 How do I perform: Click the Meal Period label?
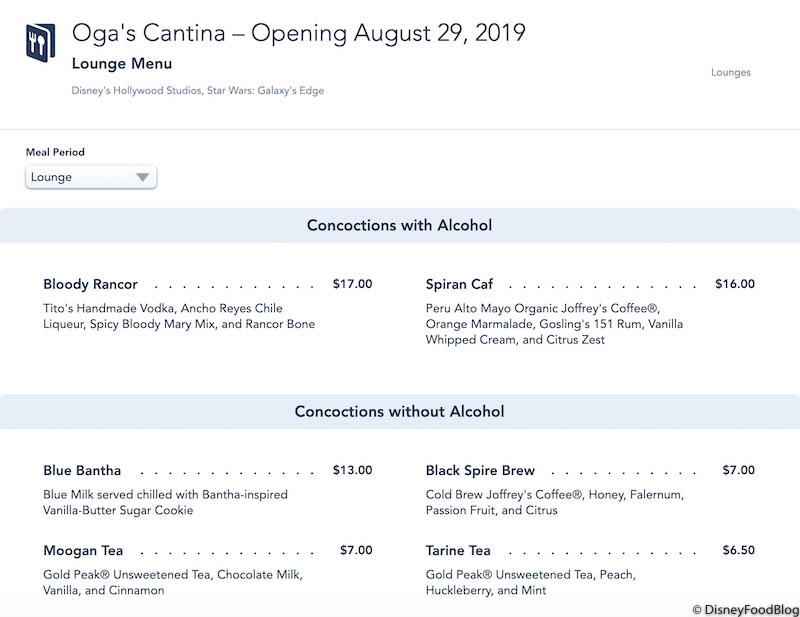55,152
